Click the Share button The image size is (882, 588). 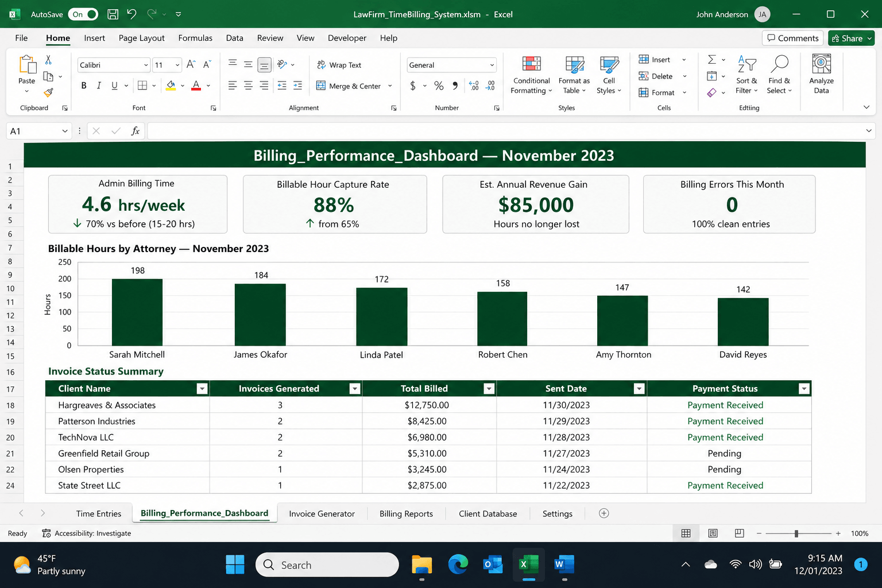click(851, 38)
